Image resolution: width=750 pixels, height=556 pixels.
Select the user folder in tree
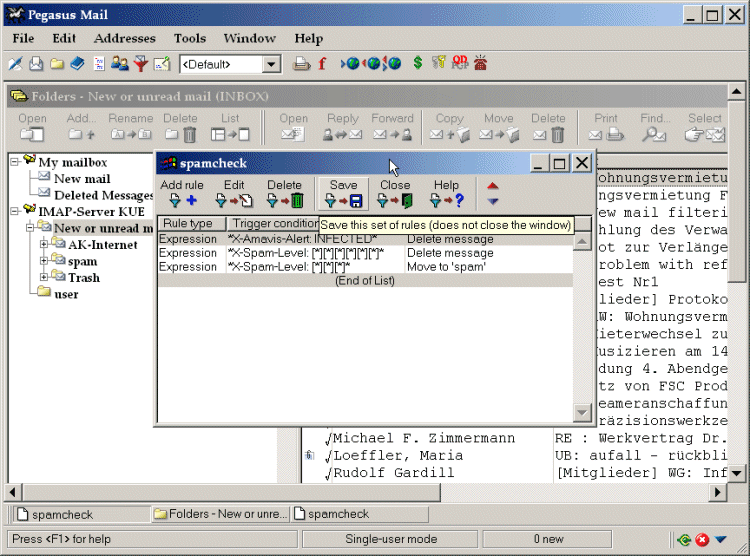pyautogui.click(x=66, y=294)
